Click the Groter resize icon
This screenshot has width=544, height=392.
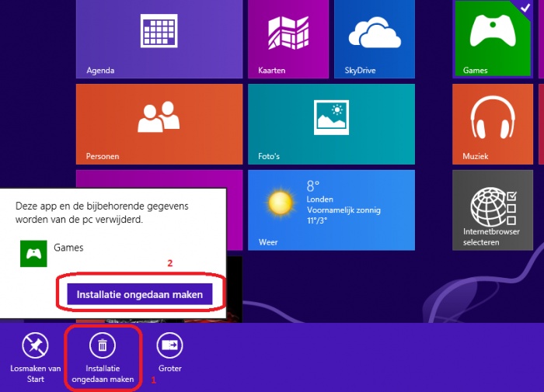point(169,345)
